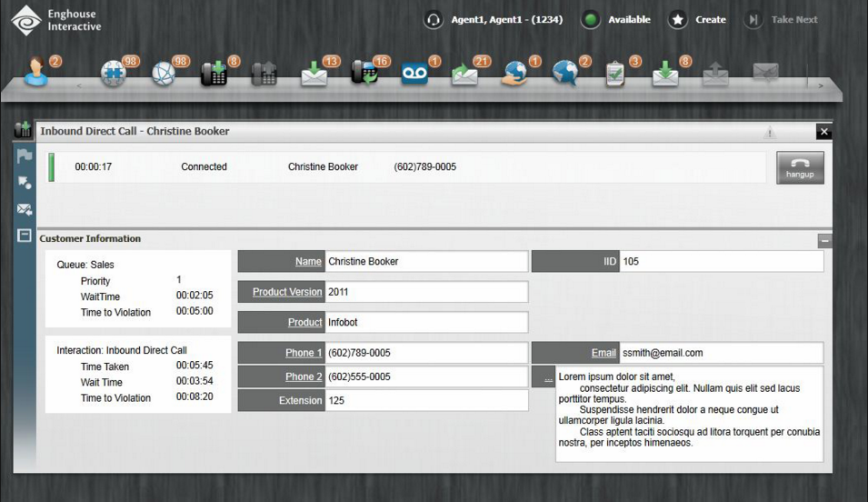Open Agent1, Agent1 - (1234) profile
This screenshot has width=868, height=502.
(x=506, y=19)
